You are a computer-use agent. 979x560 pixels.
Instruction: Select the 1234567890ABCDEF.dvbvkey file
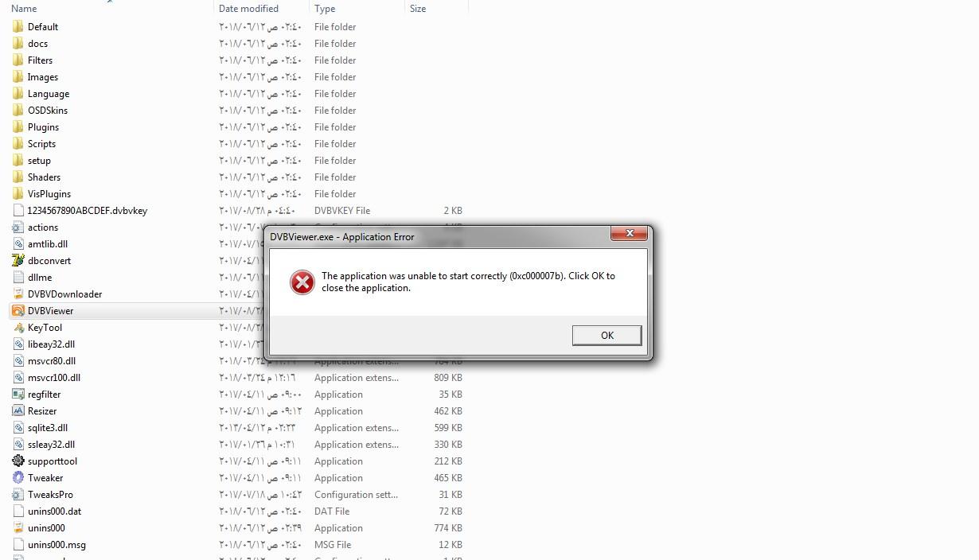click(x=88, y=211)
